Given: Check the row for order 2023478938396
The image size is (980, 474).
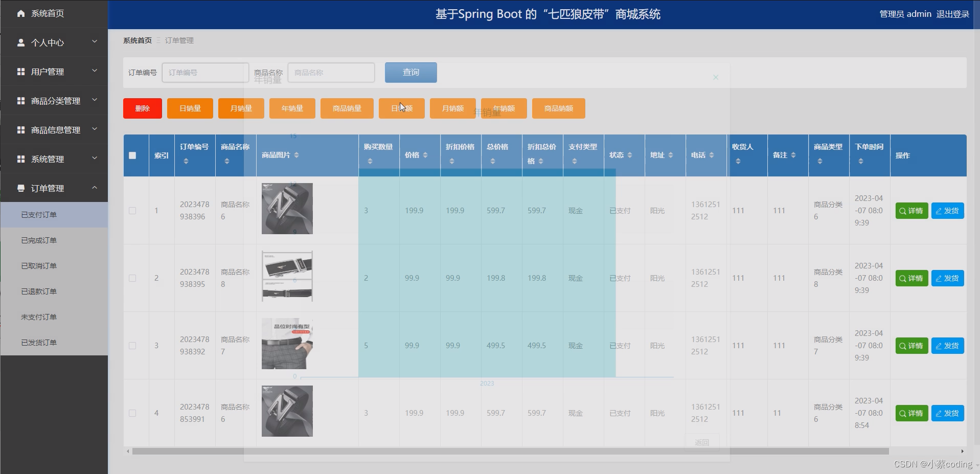Looking at the screenshot, I should pyautogui.click(x=132, y=211).
